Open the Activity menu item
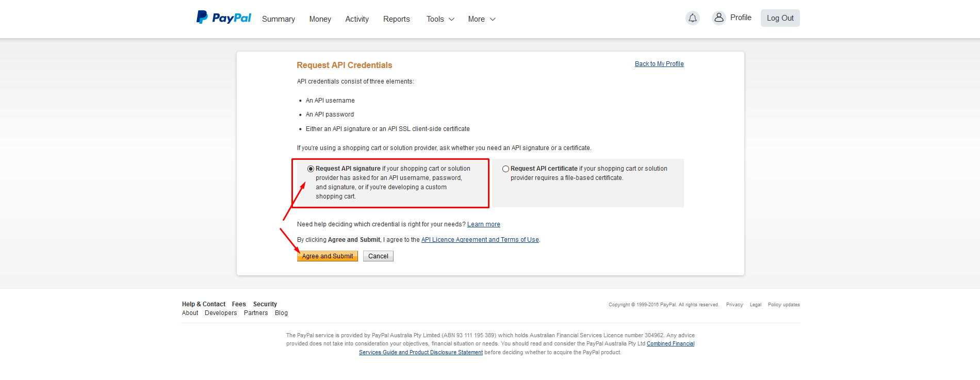Viewport: 980px width, 380px height. 357,19
